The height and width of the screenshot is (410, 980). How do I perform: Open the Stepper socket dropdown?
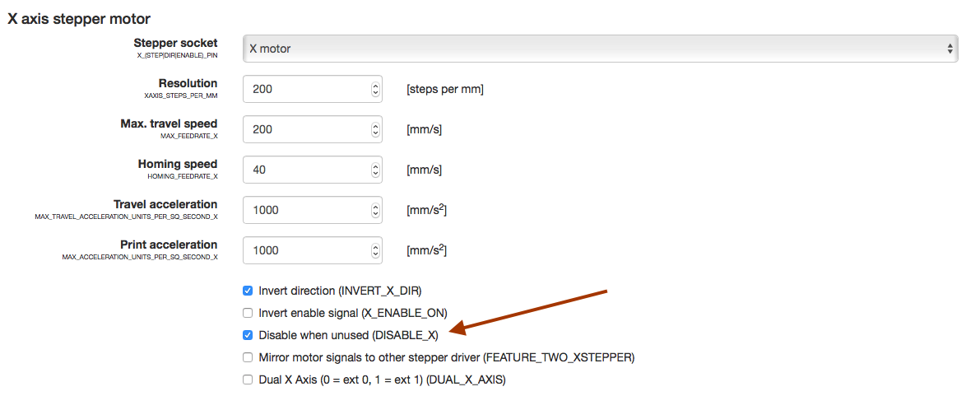tap(600, 49)
